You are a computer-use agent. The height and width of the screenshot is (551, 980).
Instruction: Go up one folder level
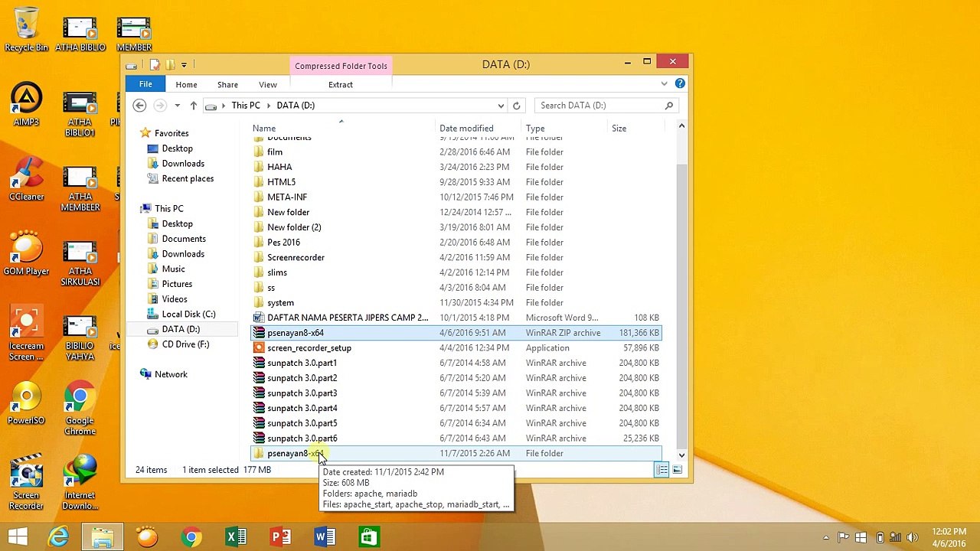(x=193, y=106)
